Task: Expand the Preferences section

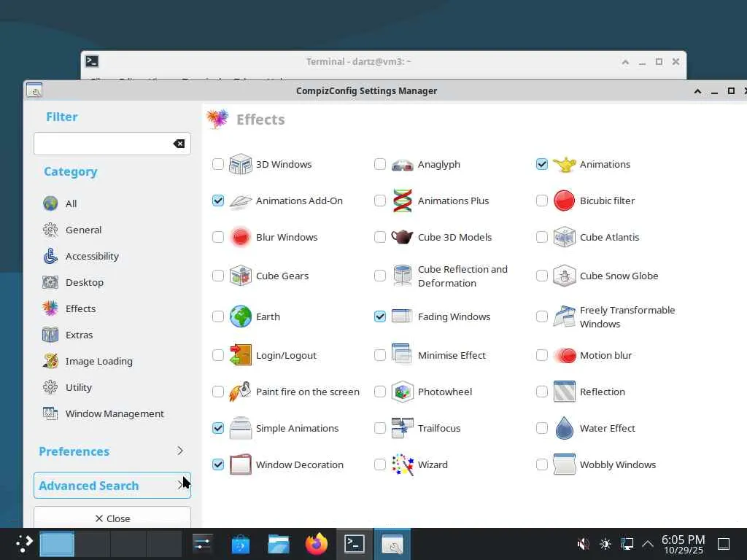Action: point(112,451)
